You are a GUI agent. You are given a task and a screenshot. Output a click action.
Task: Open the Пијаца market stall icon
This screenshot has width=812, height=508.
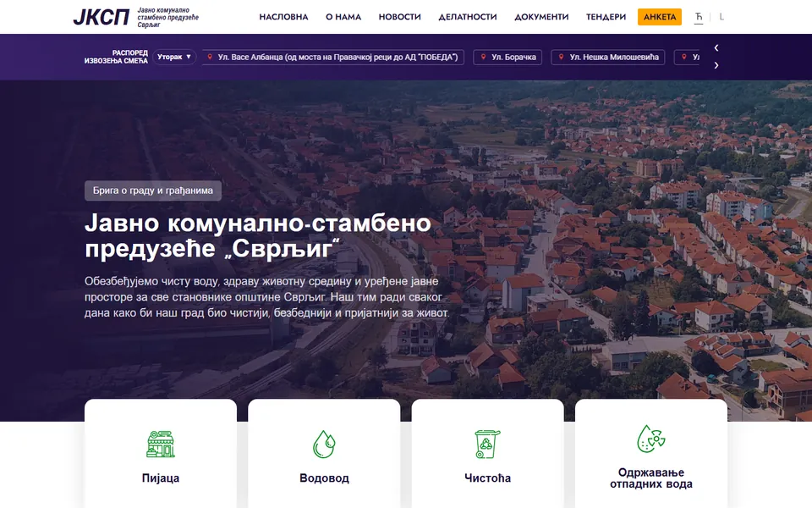click(x=161, y=444)
